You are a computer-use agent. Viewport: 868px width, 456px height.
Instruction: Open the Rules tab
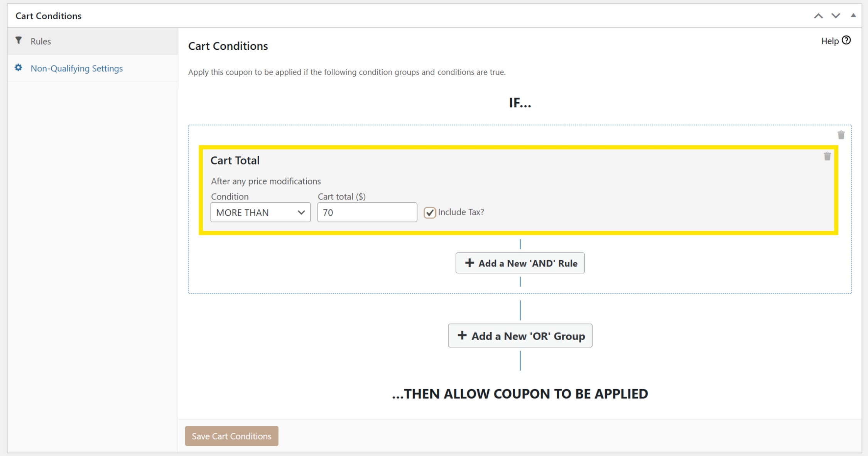click(x=93, y=41)
